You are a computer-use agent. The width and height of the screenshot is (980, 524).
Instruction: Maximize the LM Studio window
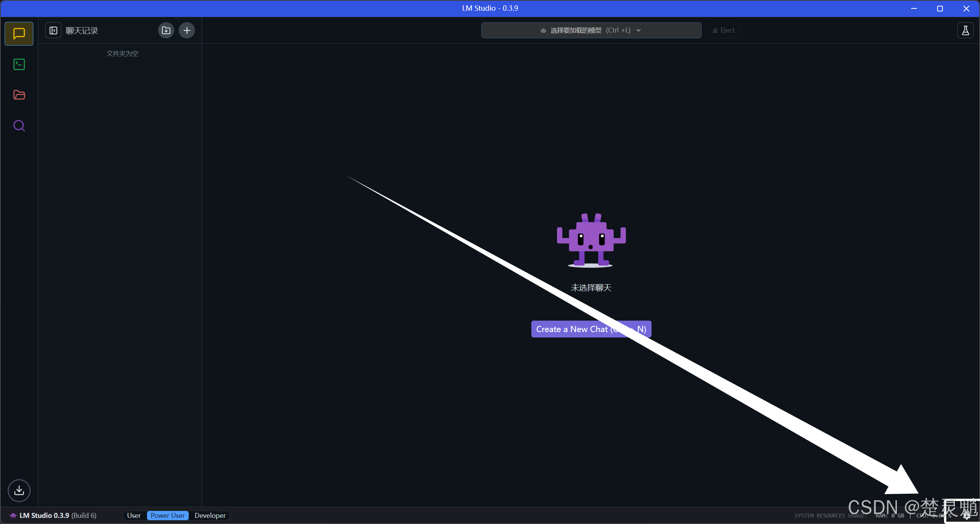pos(940,8)
